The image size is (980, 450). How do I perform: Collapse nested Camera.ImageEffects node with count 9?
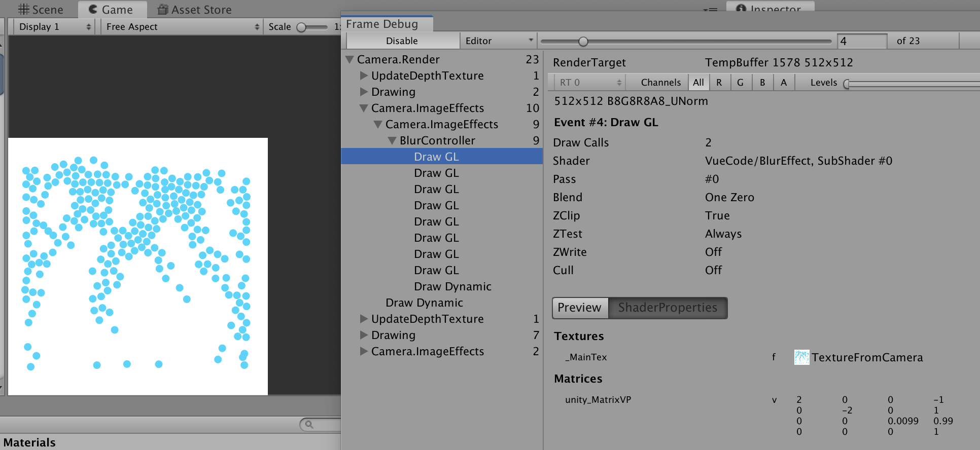[x=378, y=124]
